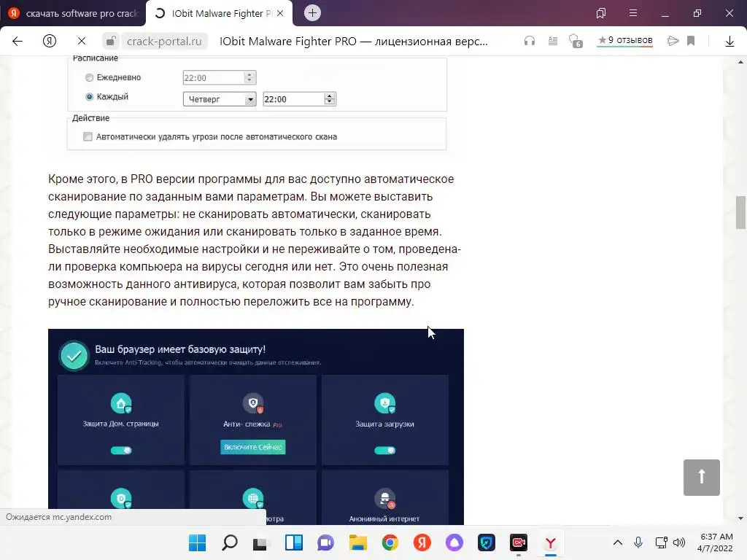Open Yandex home button in toolbar
Viewport: 747px width, 560px height.
50,41
